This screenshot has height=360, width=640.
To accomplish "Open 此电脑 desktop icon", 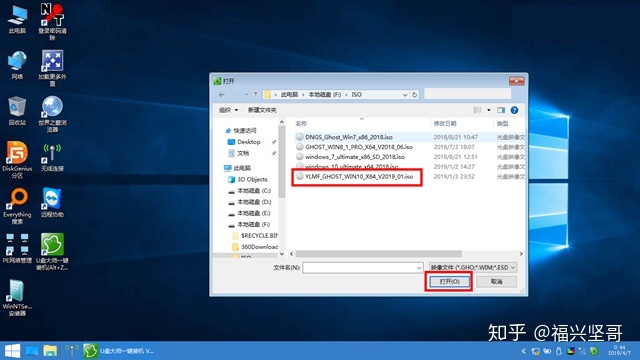I will point(17,19).
